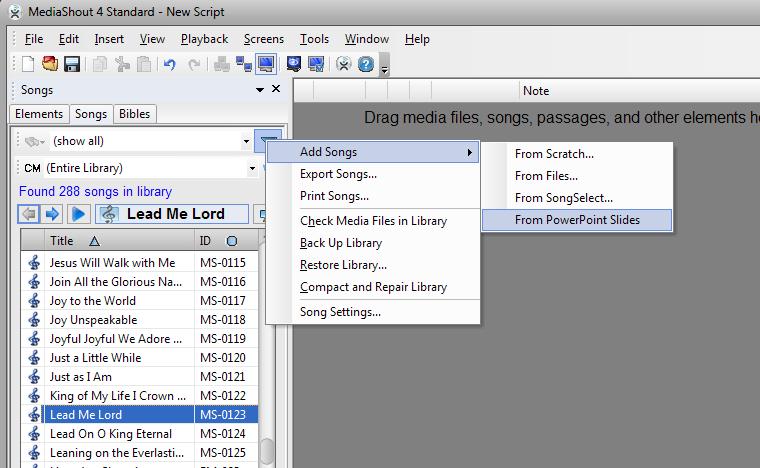The width and height of the screenshot is (760, 468).
Task: Select Back Up Library
Action: 373,243
